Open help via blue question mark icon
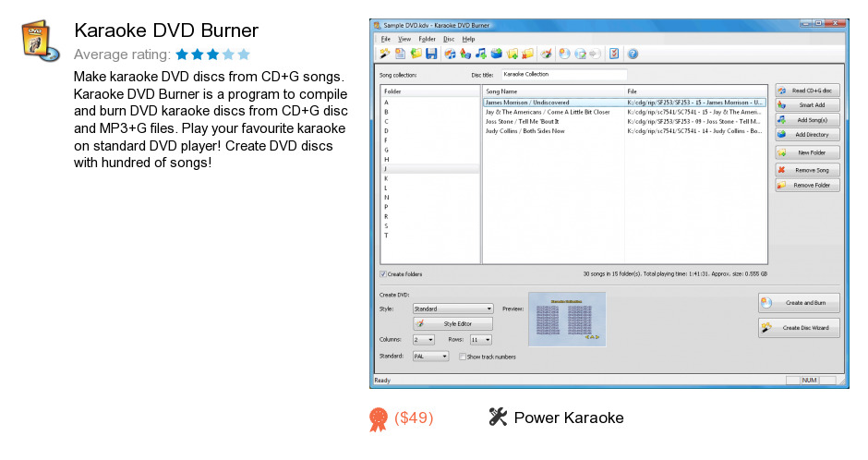 (633, 54)
